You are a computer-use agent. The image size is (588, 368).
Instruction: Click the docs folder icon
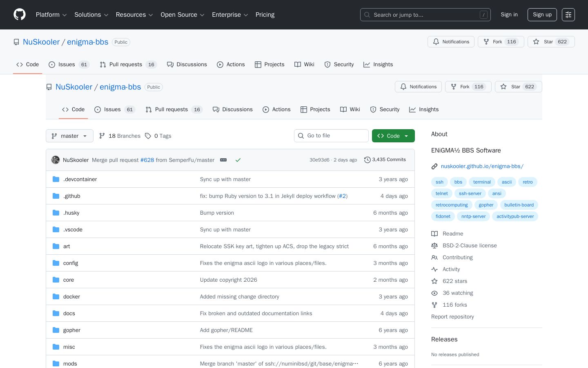coord(56,313)
